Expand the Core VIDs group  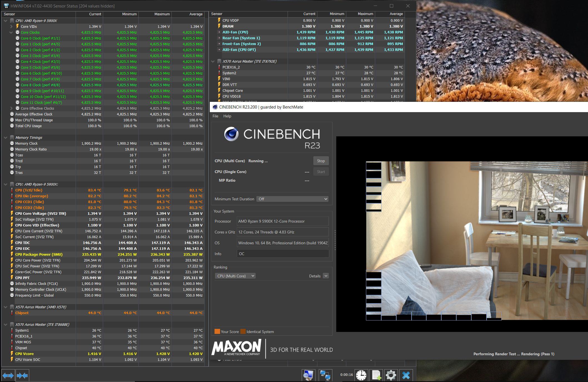[x=11, y=27]
